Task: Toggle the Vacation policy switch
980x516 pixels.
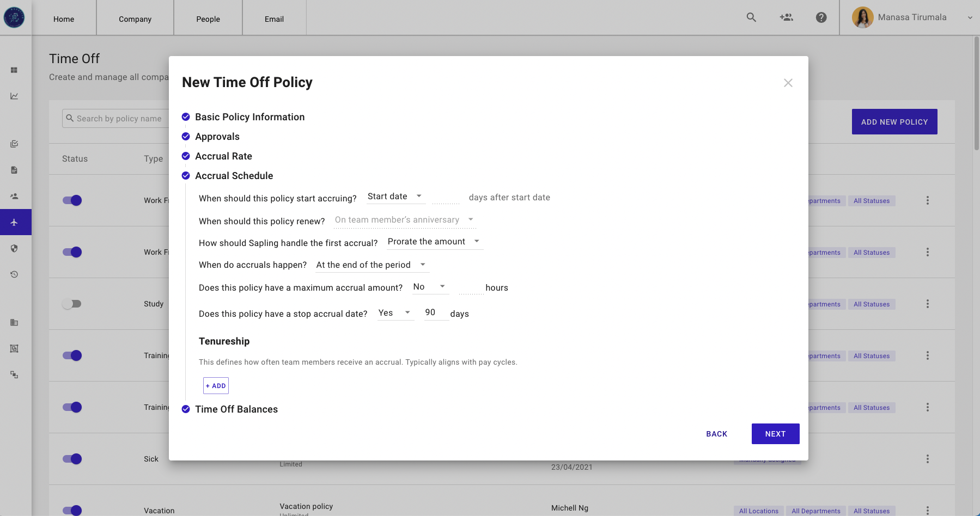Action: point(72,510)
